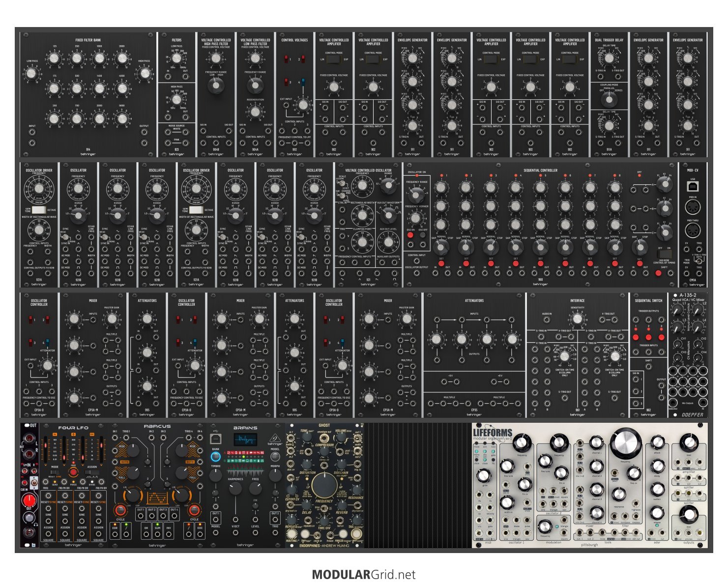Toggle the Semitone/Octave switch on the first Oscillator Driver
This screenshot has height=585, width=728.
39,210
